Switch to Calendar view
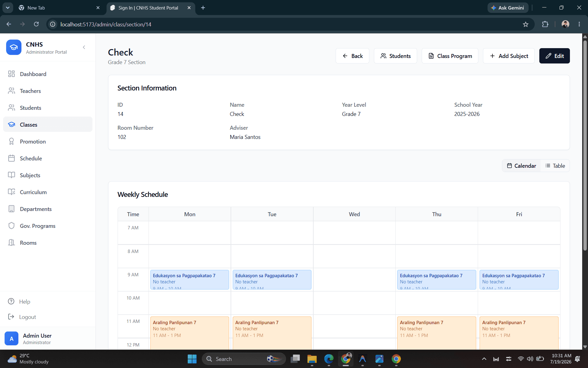588x368 pixels. click(522, 166)
